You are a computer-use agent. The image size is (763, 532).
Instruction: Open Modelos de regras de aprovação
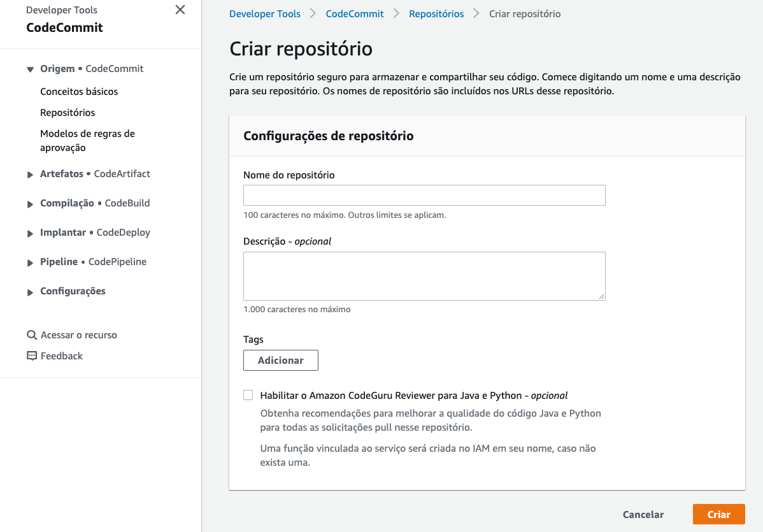pyautogui.click(x=88, y=141)
